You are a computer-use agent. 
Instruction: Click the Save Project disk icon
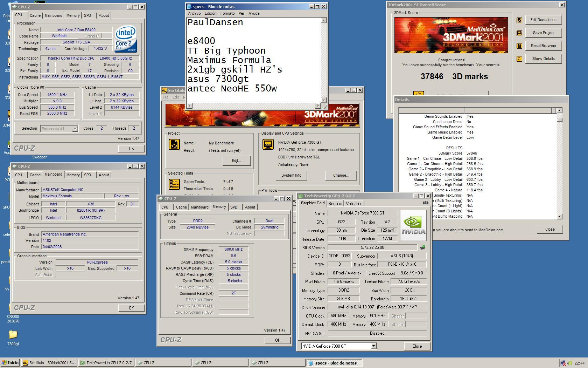(519, 33)
